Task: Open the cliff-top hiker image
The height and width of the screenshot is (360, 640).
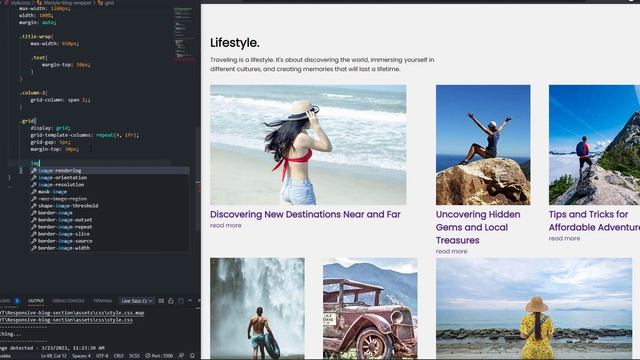Action: (x=483, y=145)
